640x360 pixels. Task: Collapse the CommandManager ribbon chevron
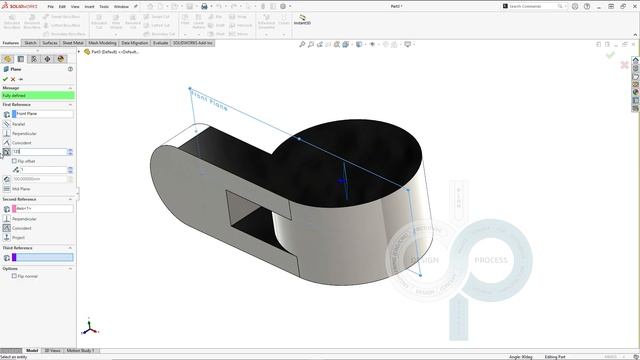pos(635,35)
